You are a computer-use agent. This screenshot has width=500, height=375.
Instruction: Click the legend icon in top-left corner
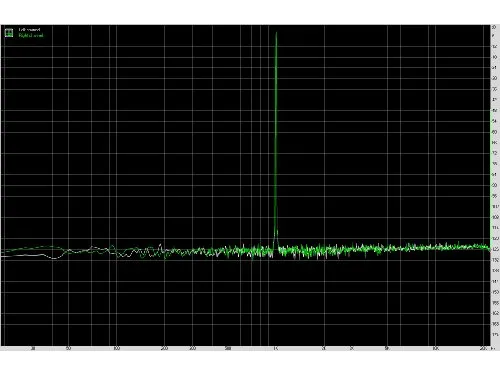click(x=9, y=33)
